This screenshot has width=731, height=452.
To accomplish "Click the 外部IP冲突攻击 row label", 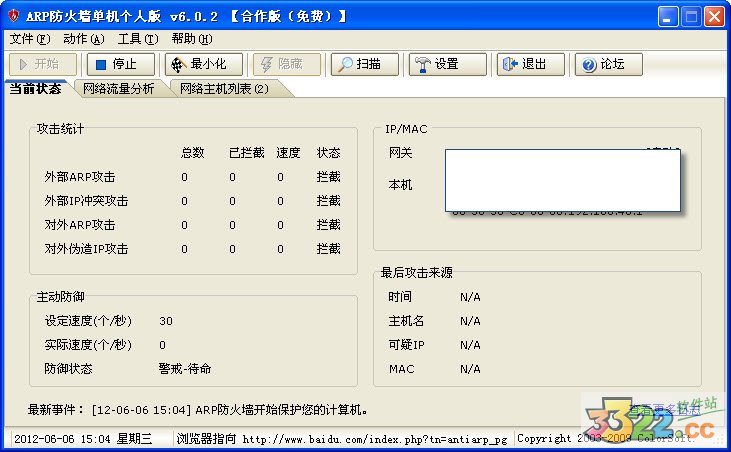I will 86,201.
